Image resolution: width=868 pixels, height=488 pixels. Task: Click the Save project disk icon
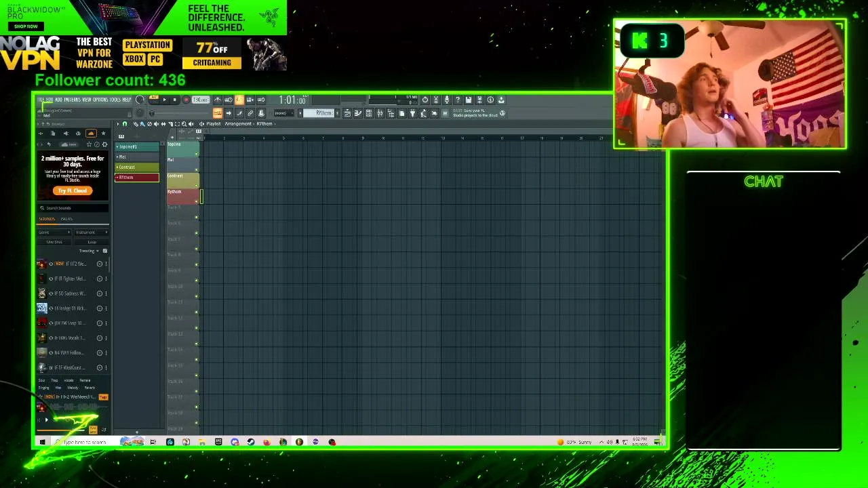469,100
